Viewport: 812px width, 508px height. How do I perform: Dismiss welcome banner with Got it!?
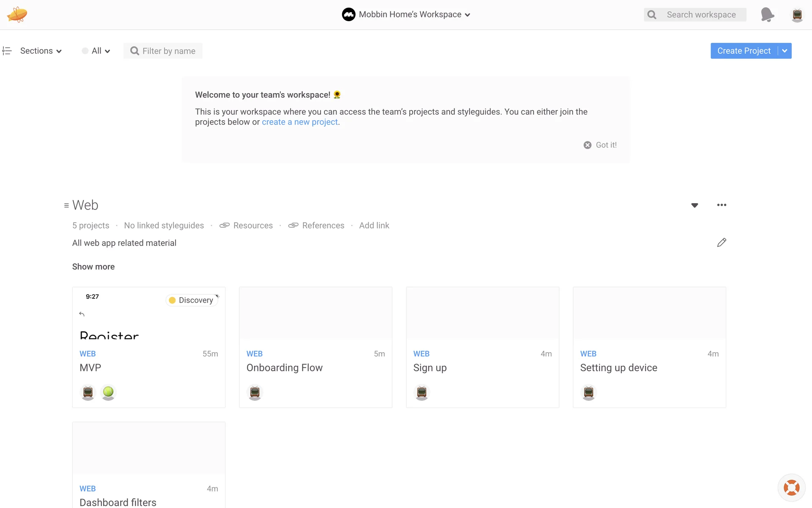600,145
